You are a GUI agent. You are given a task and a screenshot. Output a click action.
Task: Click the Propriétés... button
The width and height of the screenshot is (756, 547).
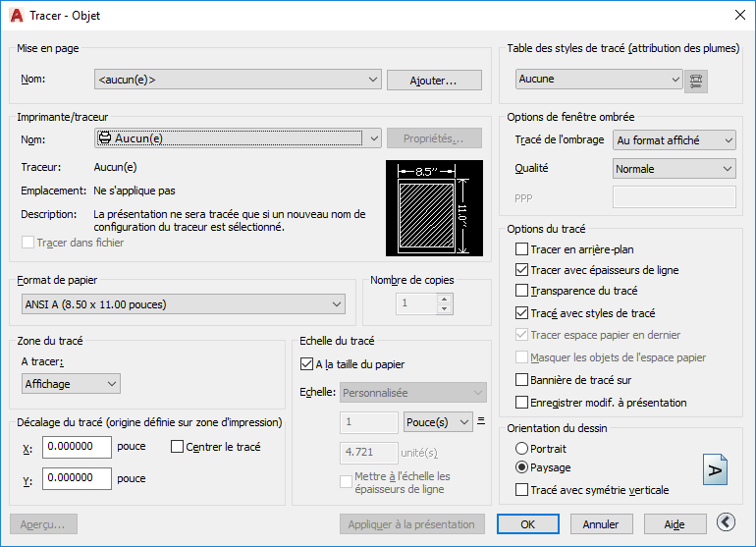point(434,138)
